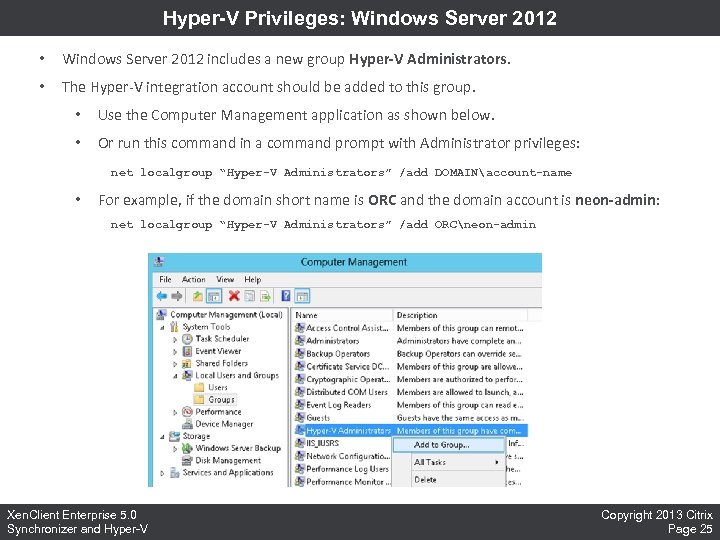
Task: Select the Event Log Readers group
Action: 411,405
